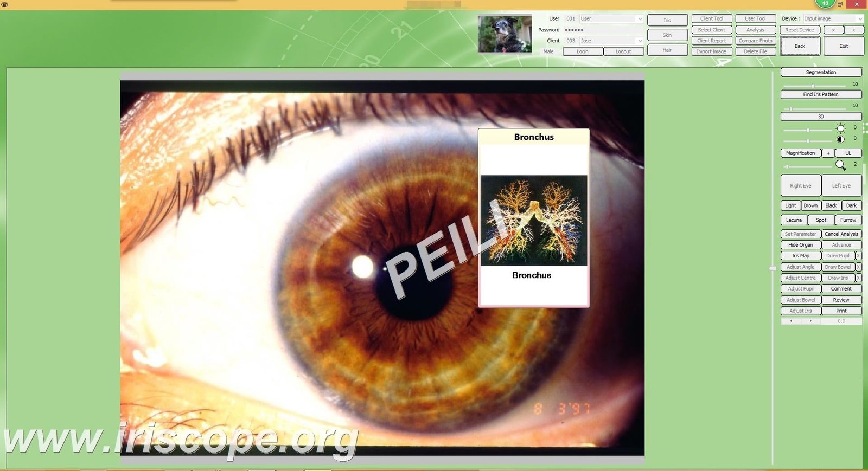Image resolution: width=868 pixels, height=471 pixels.
Task: Click the X beside Draw Iris
Action: [859, 278]
